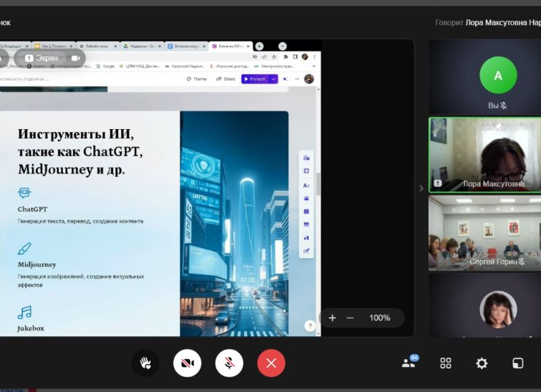Select Сергей Горин video thumbnail
Screen dimensions: 541x392
coord(484,233)
